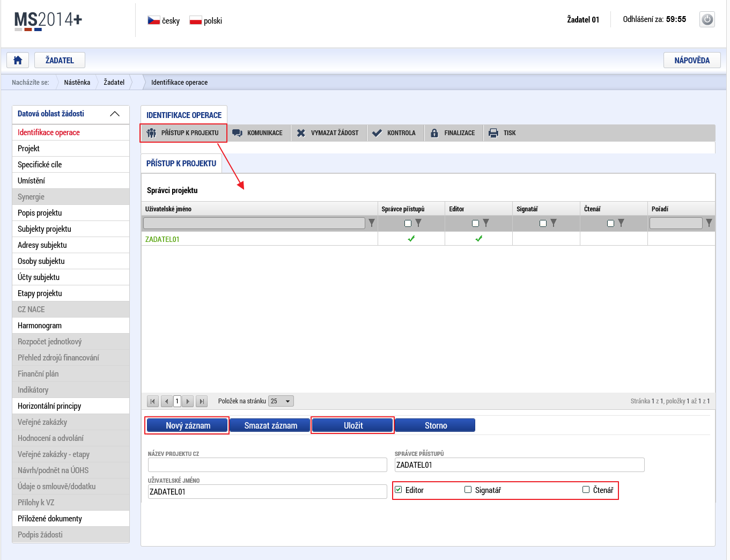Click the Smazat záznam button
Viewport: 730px width, 560px height.
point(270,425)
